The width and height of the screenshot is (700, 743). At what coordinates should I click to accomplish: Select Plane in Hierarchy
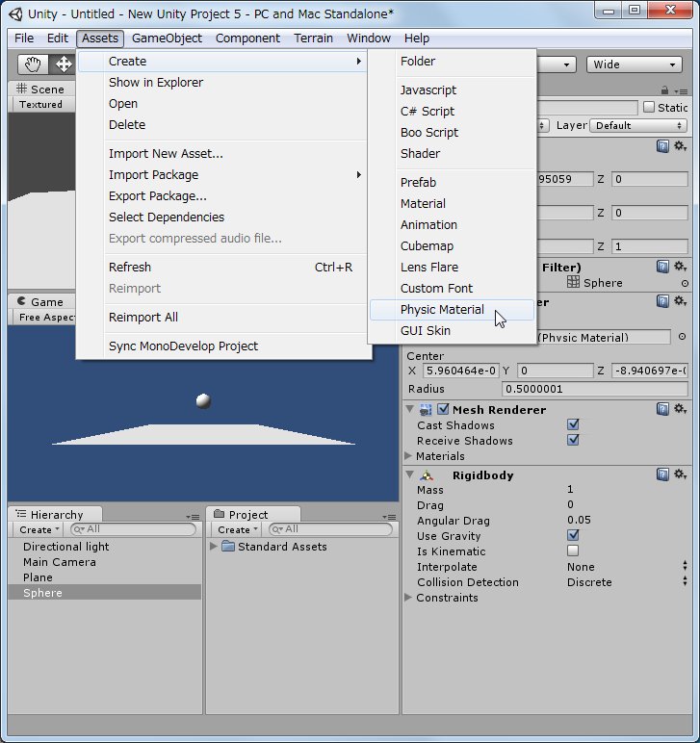pos(105,577)
